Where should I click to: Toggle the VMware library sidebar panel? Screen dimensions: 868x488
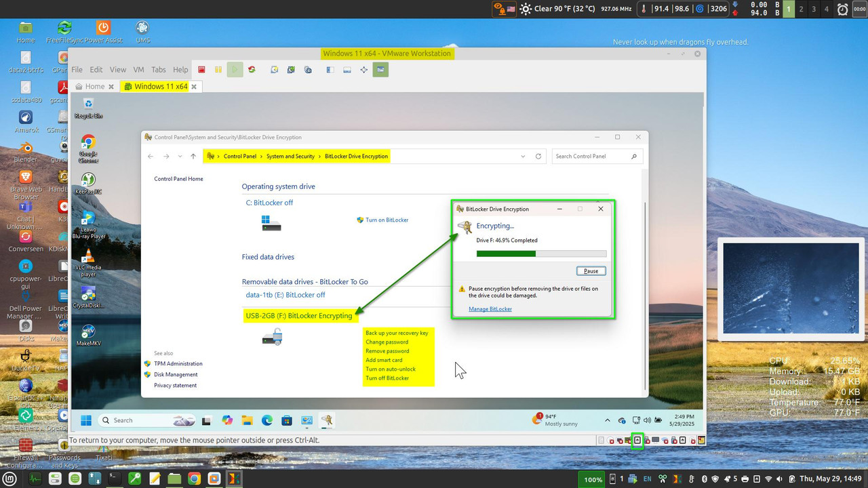[x=330, y=69]
